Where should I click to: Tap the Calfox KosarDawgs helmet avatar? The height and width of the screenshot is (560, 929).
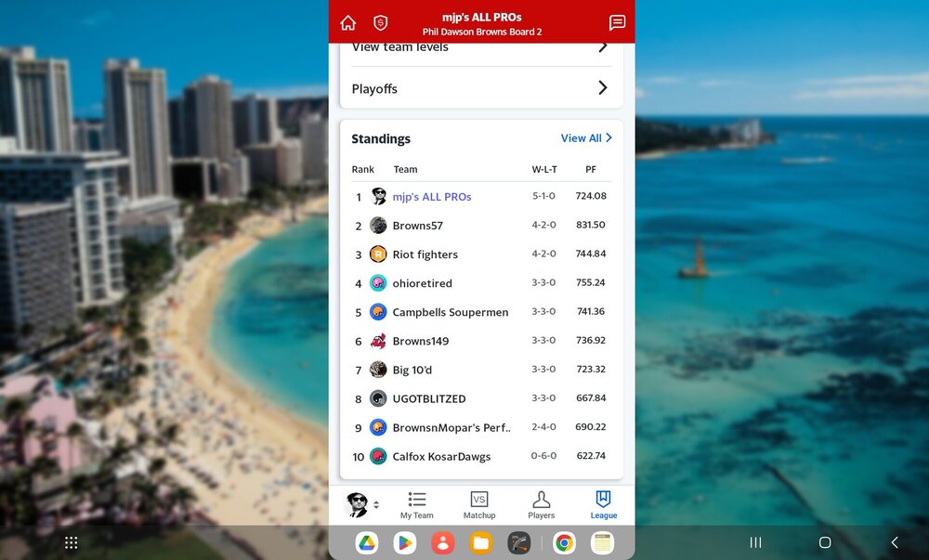378,456
